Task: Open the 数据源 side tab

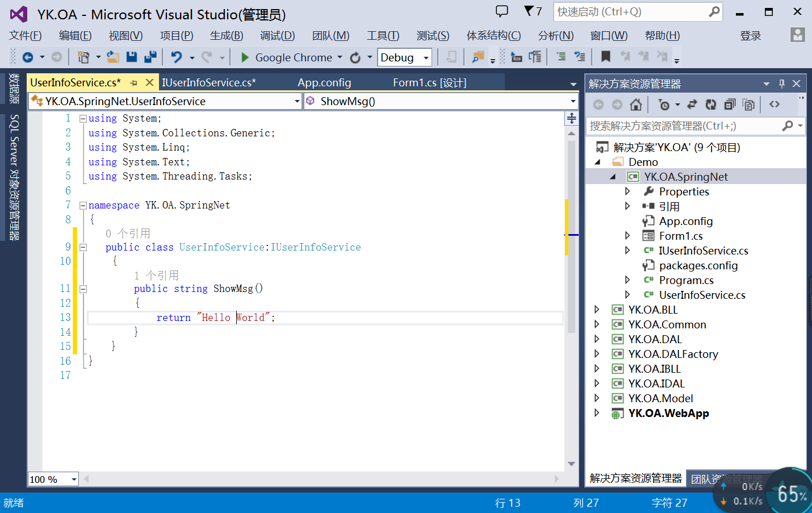Action: coord(14,89)
